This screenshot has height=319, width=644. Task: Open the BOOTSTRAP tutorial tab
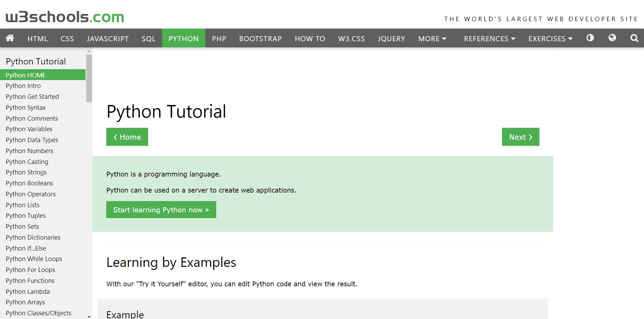(260, 39)
